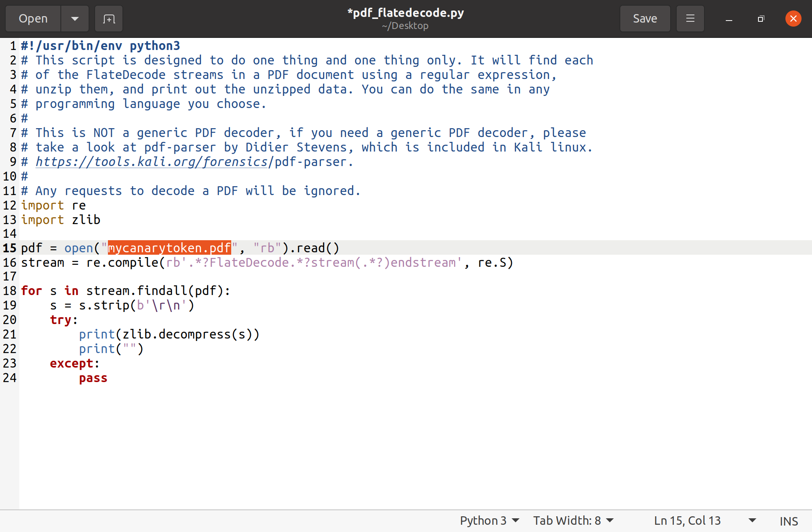Click the highlighted mycanarytoken.pdf text

[x=170, y=248]
